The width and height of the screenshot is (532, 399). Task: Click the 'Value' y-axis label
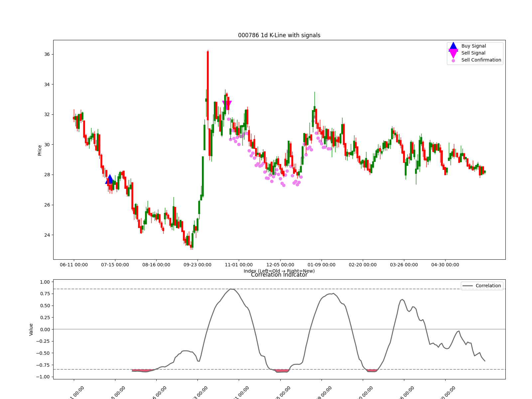tap(31, 329)
